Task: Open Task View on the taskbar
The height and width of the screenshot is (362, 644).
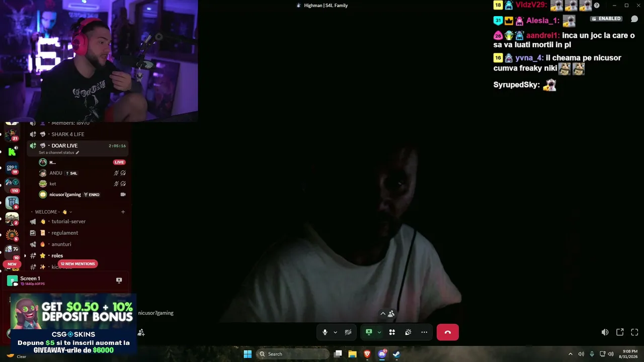Action: coord(338,354)
